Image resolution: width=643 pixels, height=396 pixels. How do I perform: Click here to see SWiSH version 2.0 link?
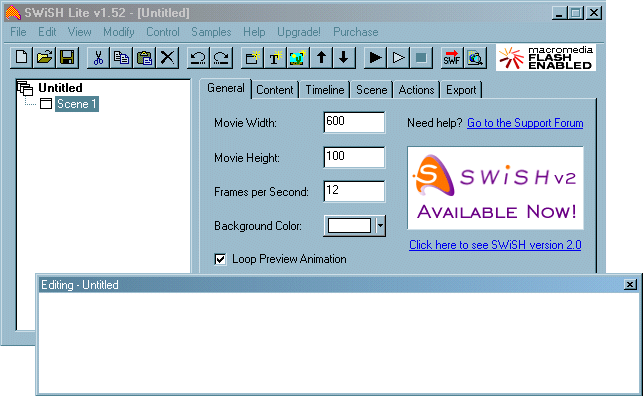coord(495,245)
